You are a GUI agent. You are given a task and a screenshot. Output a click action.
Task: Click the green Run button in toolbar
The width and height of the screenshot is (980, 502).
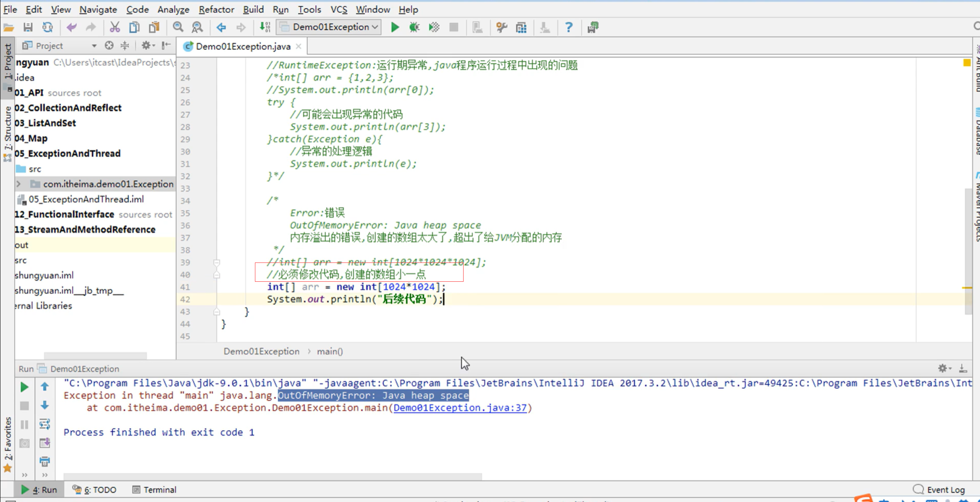tap(395, 27)
